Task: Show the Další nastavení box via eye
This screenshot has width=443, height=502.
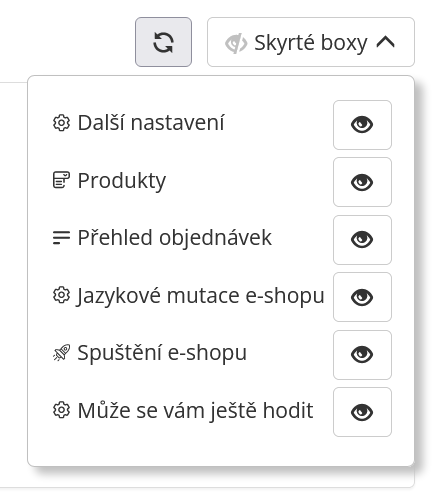Action: (362, 125)
